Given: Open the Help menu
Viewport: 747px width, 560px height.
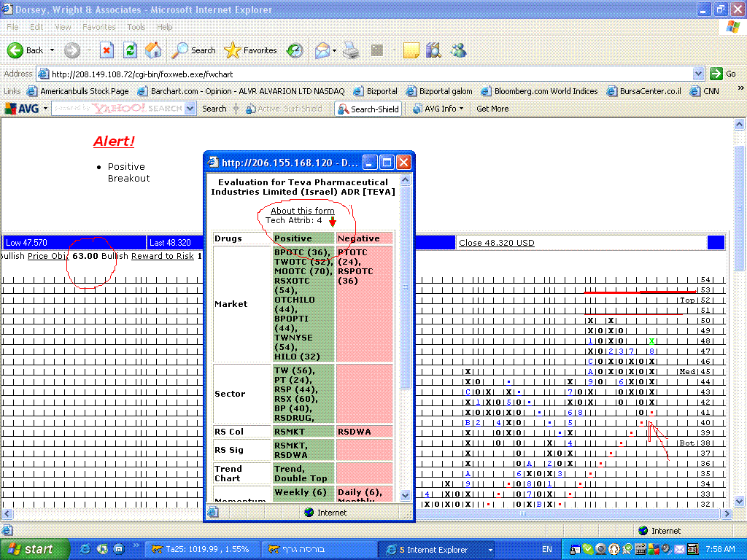Looking at the screenshot, I should point(165,27).
